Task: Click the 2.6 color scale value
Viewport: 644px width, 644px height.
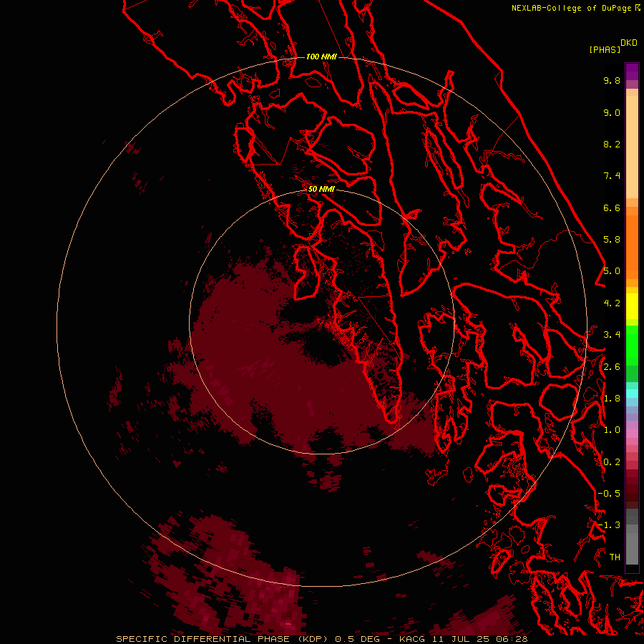Action: point(612,367)
